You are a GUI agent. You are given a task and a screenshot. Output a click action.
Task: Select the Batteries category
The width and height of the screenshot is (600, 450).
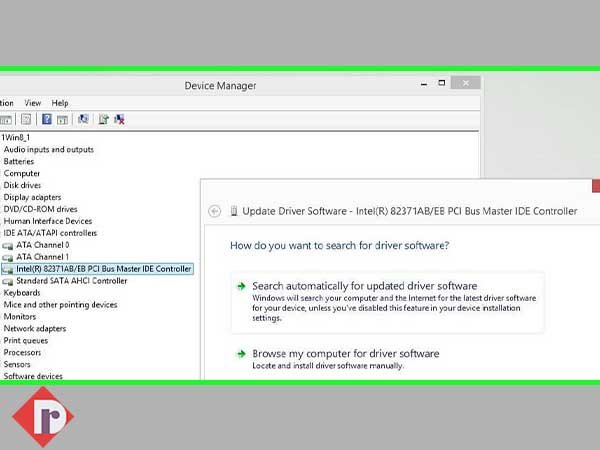tap(19, 161)
